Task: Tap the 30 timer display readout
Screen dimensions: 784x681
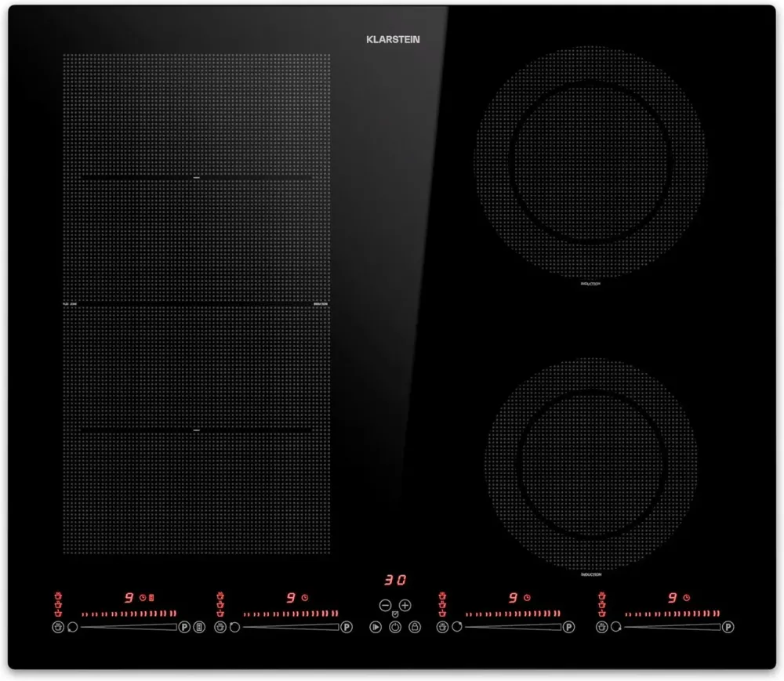Action: click(394, 579)
